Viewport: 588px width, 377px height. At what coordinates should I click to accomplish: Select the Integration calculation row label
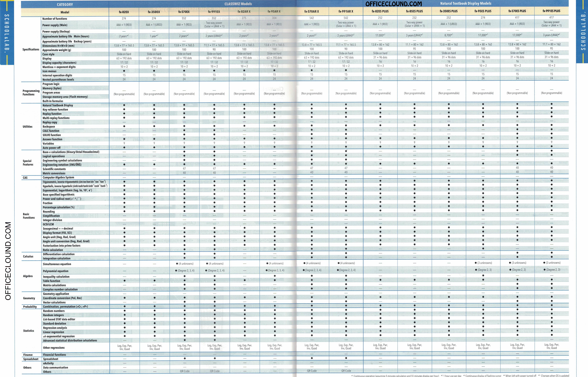click(x=57, y=259)
